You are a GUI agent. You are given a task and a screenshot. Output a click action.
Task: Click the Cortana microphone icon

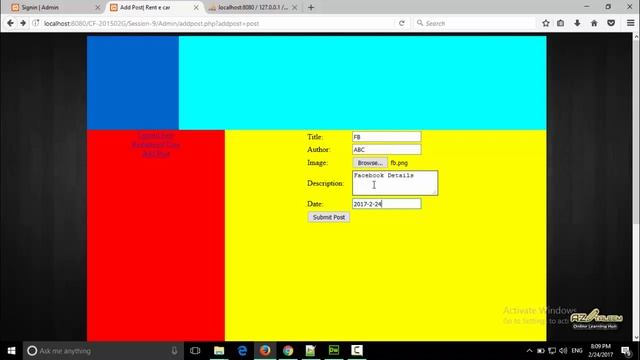point(174,351)
